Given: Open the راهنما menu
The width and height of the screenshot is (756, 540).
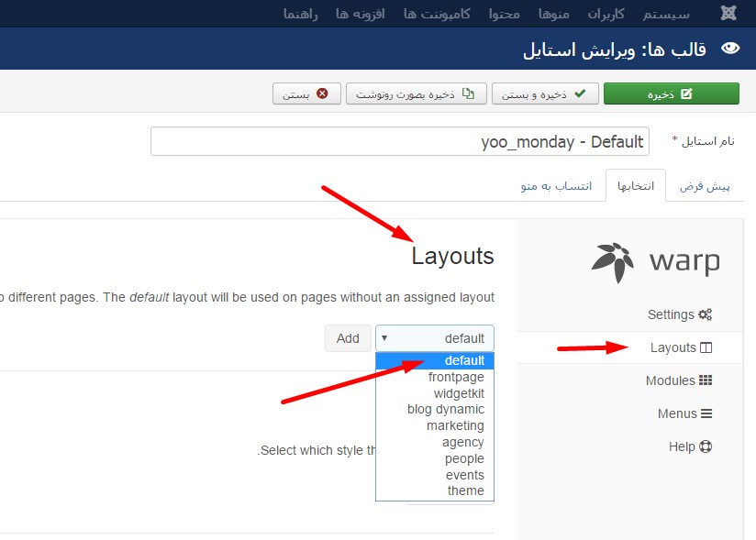Looking at the screenshot, I should point(300,14).
